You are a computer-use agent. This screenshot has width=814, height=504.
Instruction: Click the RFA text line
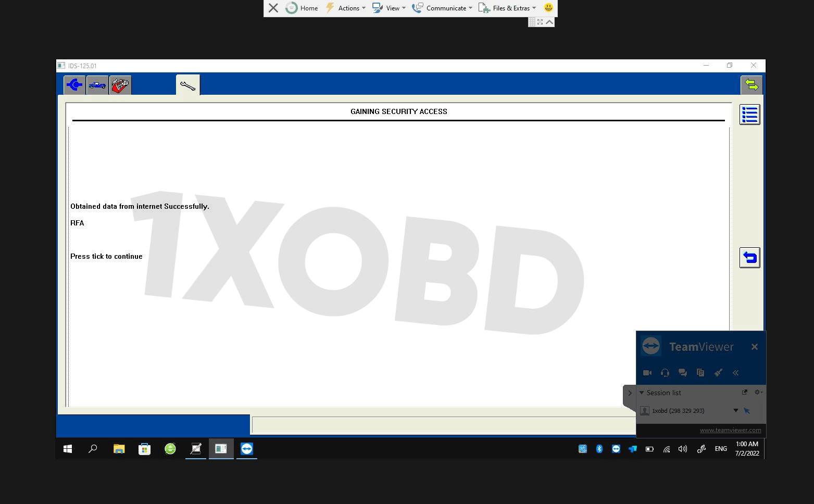point(77,223)
